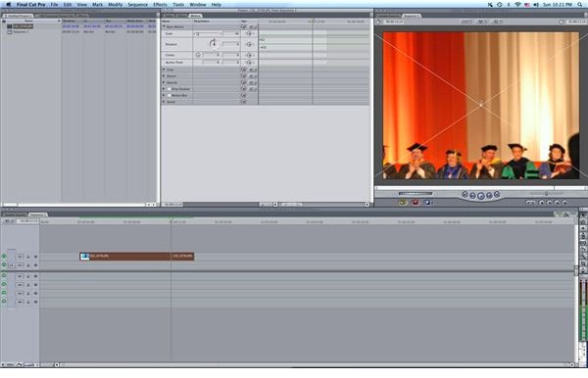Add a keyframe for the Anchor Point parameter
Screen dimensions: 588x378
(250, 63)
